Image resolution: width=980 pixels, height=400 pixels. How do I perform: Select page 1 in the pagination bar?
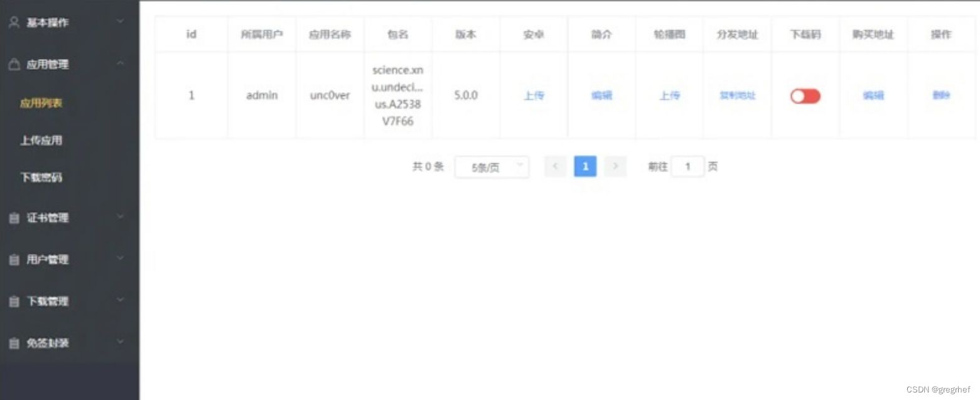click(x=584, y=166)
